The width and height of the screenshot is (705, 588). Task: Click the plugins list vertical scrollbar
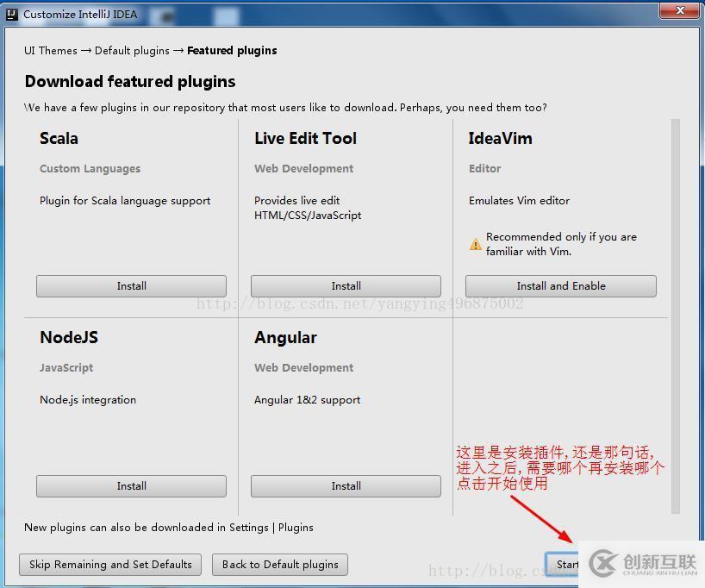(x=676, y=316)
